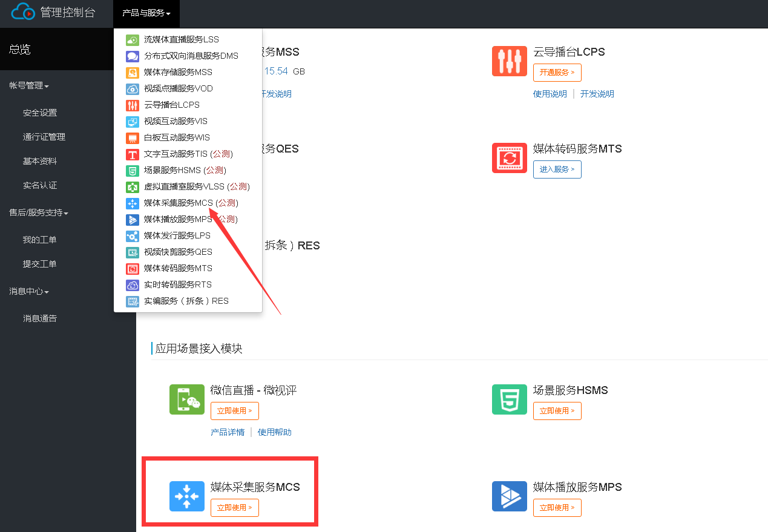This screenshot has width=768, height=532.
Task: Choose 媒体发行服务LPS menu entry
Action: point(177,235)
